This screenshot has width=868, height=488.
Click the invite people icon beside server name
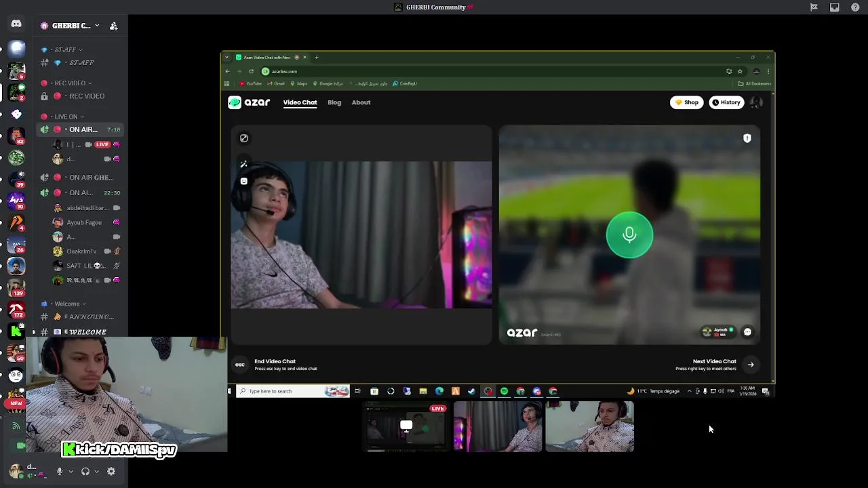[113, 26]
